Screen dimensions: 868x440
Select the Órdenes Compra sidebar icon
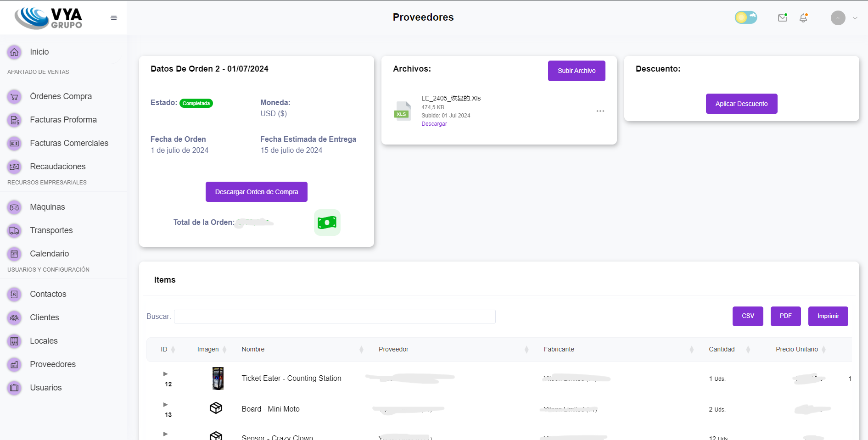[x=14, y=96]
